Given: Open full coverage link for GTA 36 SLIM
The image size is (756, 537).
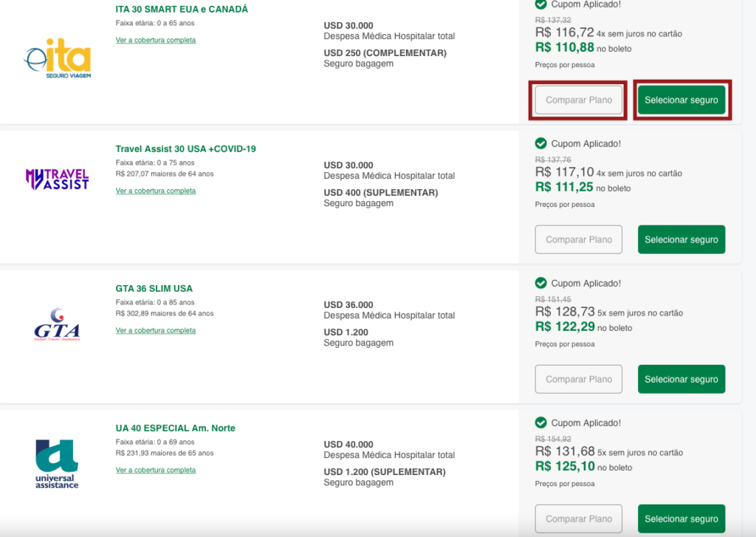Looking at the screenshot, I should [156, 330].
